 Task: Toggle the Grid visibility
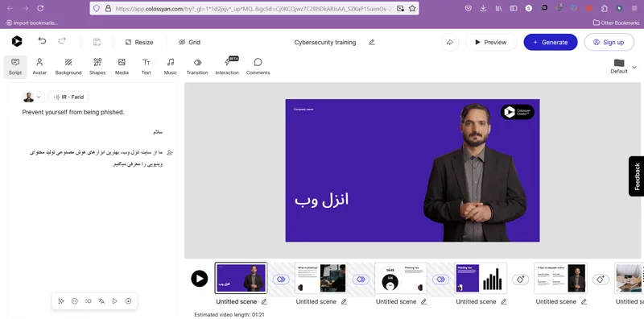point(189,43)
